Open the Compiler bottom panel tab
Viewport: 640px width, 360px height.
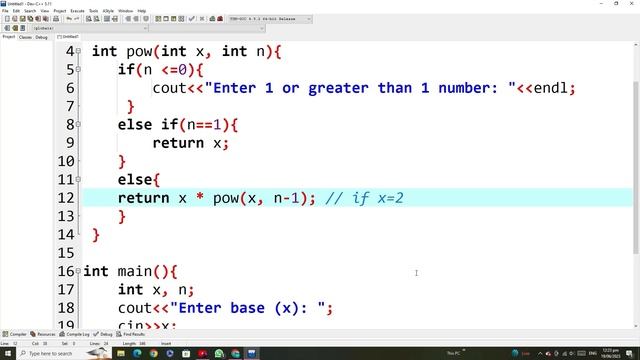15,334
